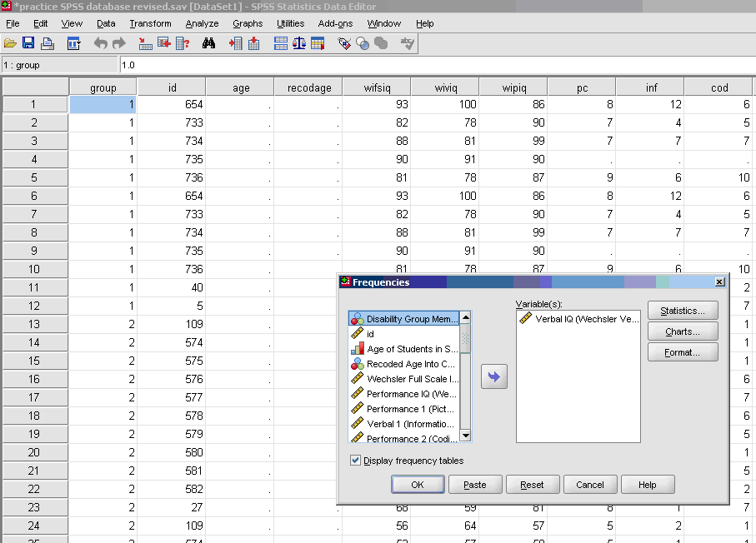Open the Edit menu
The width and height of the screenshot is (756, 543).
41,23
